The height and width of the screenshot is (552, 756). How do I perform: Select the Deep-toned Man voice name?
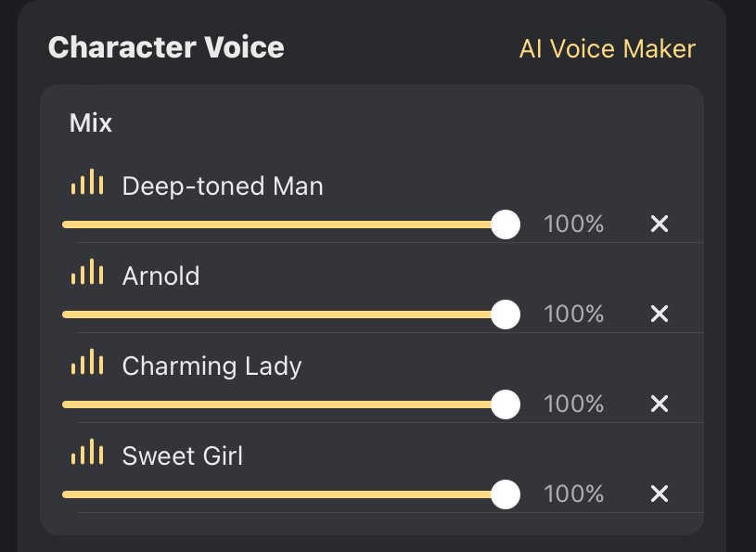223,186
